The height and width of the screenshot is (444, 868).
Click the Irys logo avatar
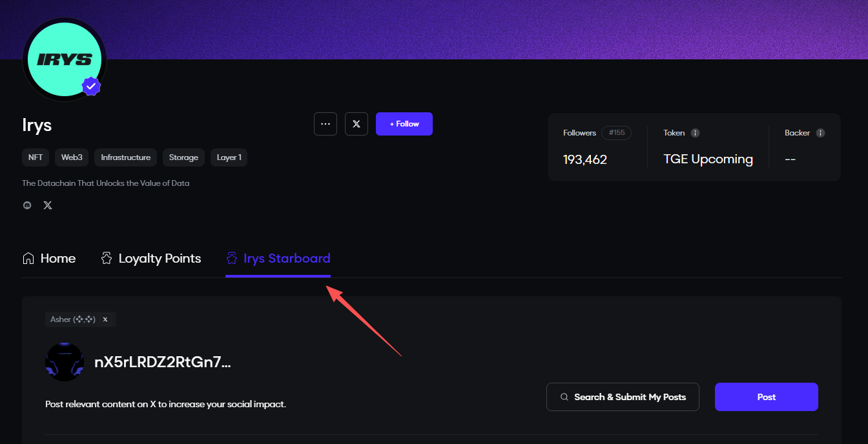63,59
